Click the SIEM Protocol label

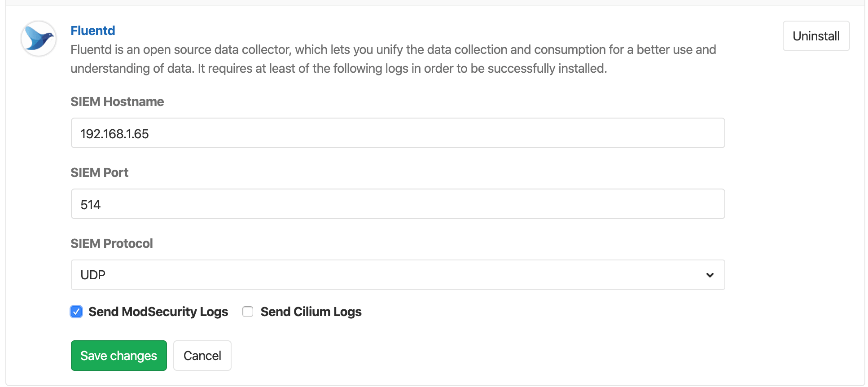pos(112,243)
